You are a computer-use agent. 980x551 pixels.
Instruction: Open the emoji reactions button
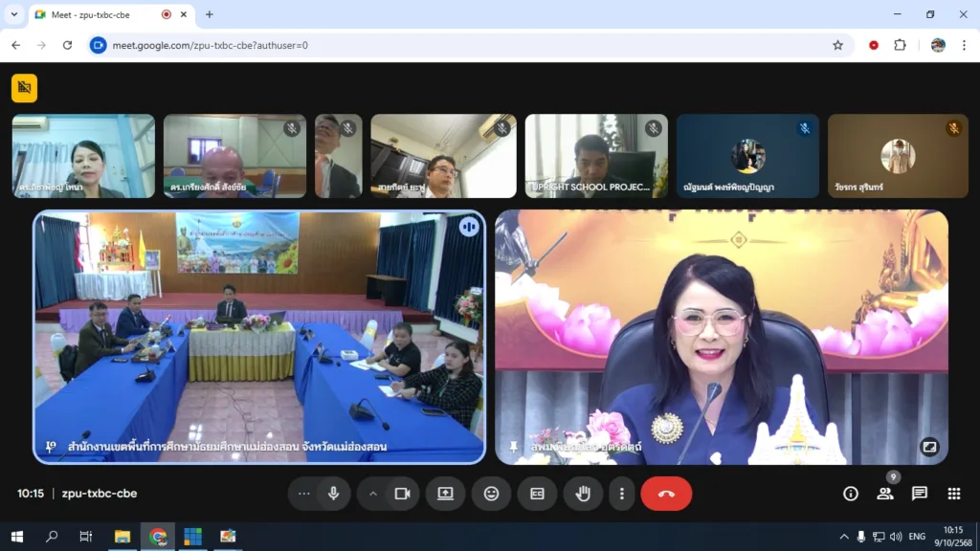tap(491, 494)
